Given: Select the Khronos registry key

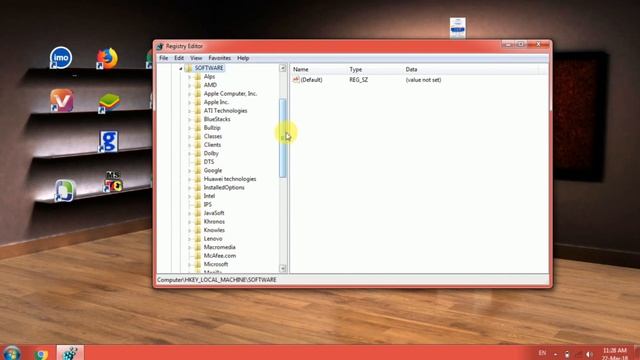Looking at the screenshot, I should point(214,222).
